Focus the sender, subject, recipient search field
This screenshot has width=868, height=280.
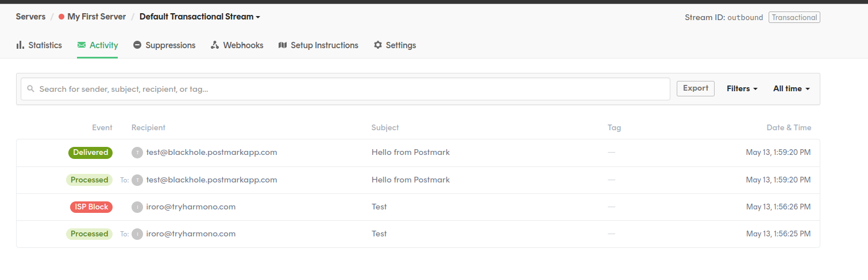tap(345, 89)
